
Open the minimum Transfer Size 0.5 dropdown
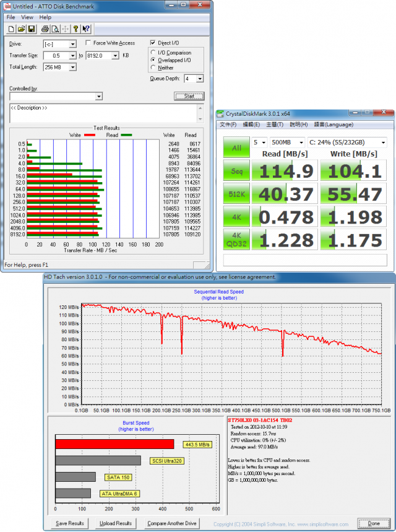coord(72,56)
